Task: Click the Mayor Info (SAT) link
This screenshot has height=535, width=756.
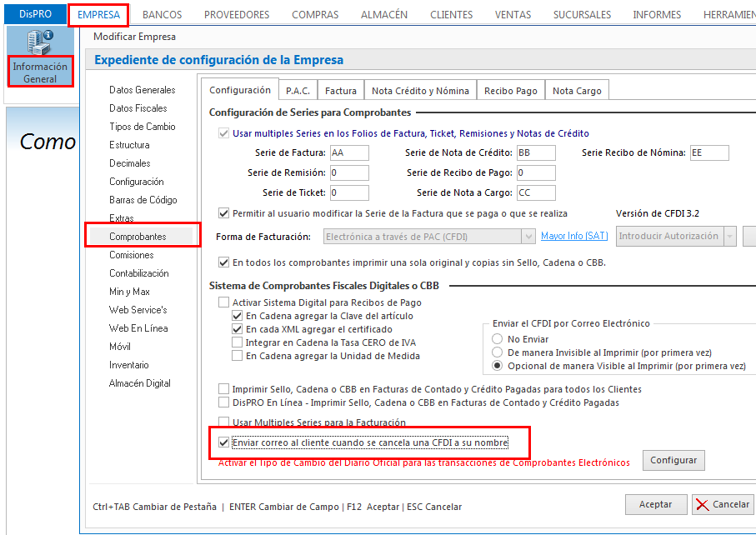Action: click(x=574, y=237)
